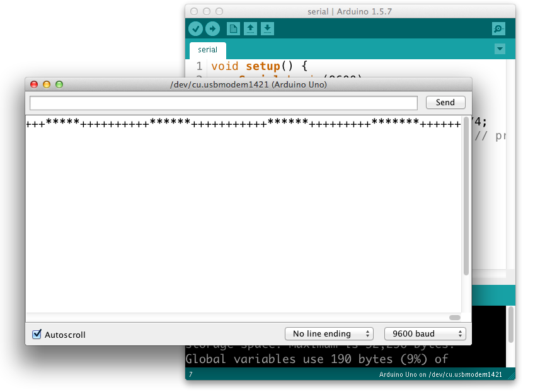Save the sketch with the down-arrow icon
545x392 pixels.
267,28
